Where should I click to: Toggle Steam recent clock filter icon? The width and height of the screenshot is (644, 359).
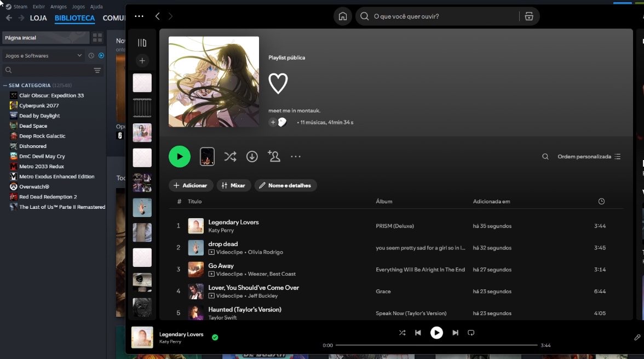point(91,55)
